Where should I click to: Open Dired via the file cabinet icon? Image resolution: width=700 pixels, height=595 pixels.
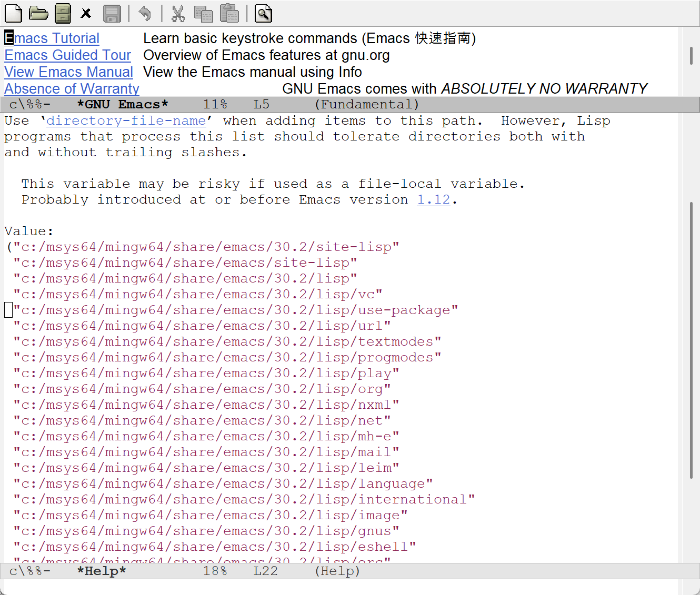(x=63, y=13)
